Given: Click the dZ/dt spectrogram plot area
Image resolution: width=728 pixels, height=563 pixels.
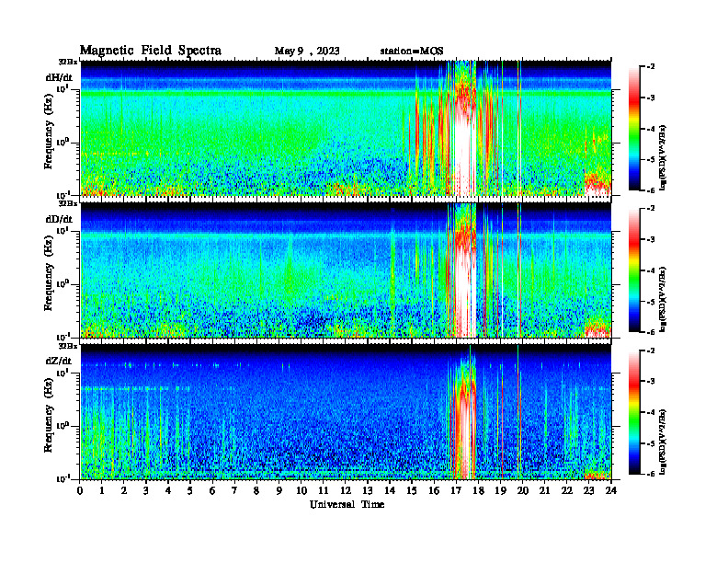Looking at the screenshot, I should pos(346,412).
